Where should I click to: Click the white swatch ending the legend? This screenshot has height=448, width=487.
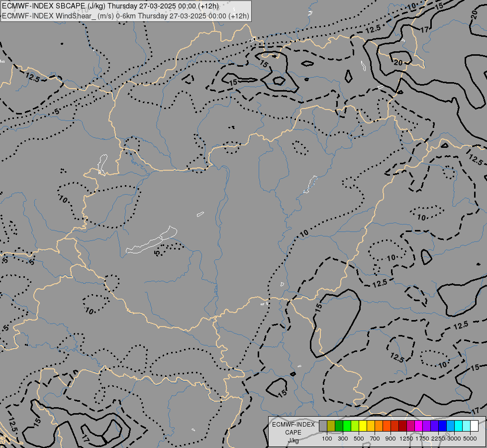coord(474,426)
